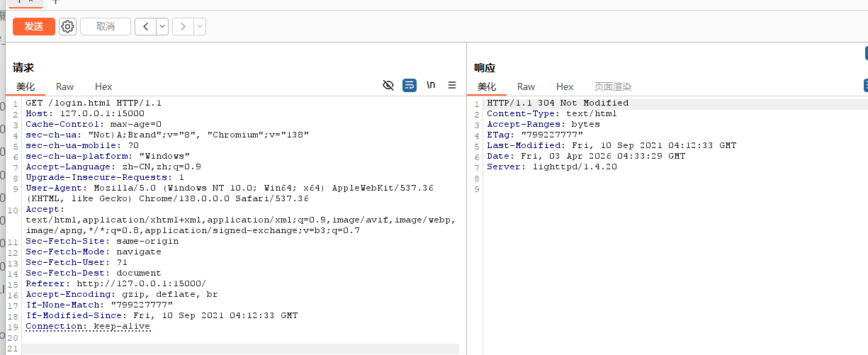Go forward to next request arrow
The image size is (868, 355).
coord(183,27)
